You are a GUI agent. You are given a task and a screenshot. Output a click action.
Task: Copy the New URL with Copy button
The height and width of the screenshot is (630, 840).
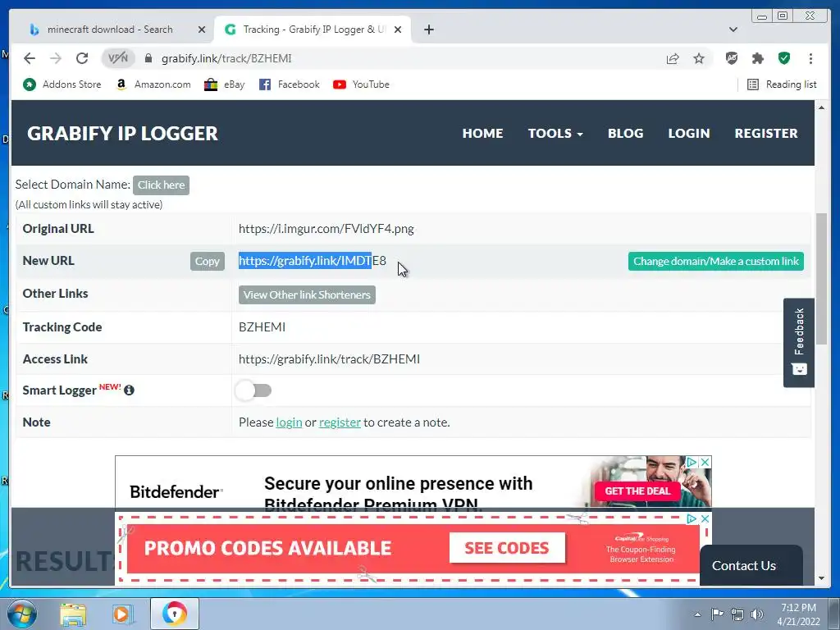207,261
